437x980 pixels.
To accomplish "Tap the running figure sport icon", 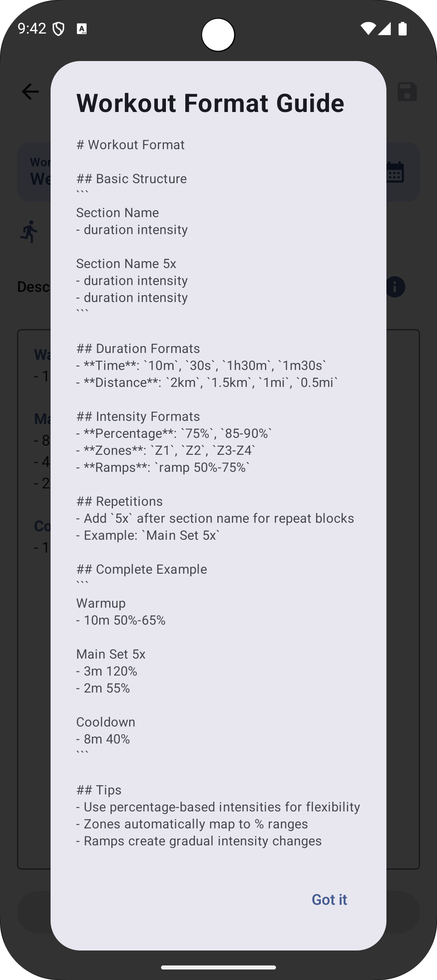I will (30, 232).
